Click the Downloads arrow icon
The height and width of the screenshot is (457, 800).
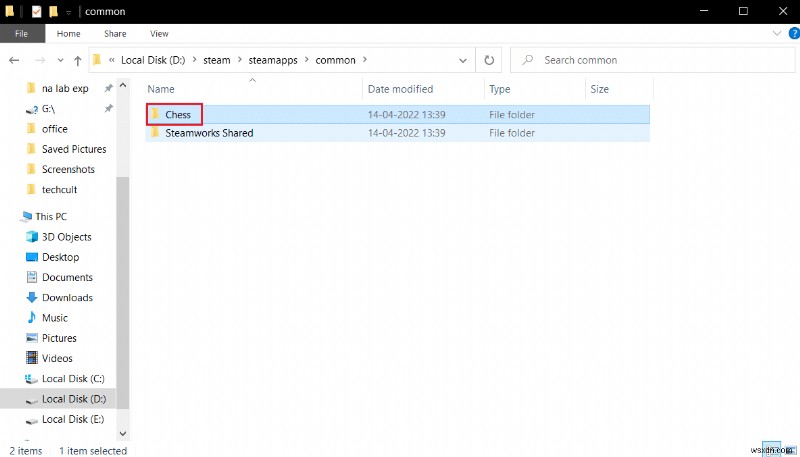(x=32, y=297)
